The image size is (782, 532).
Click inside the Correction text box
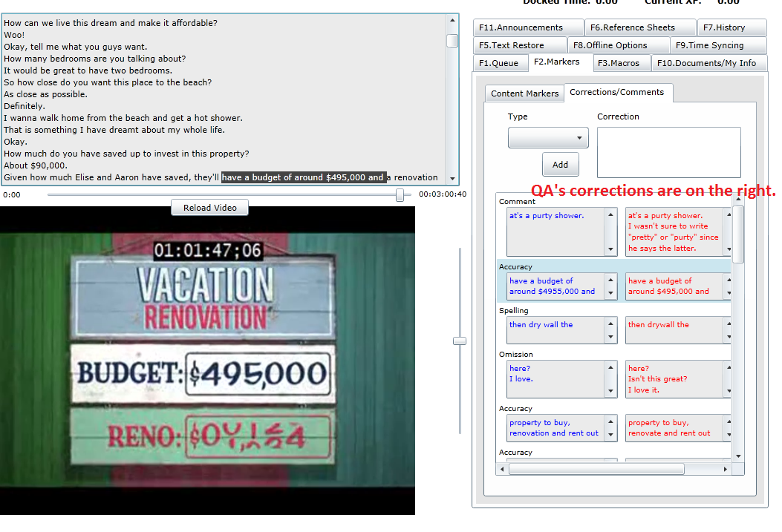668,152
